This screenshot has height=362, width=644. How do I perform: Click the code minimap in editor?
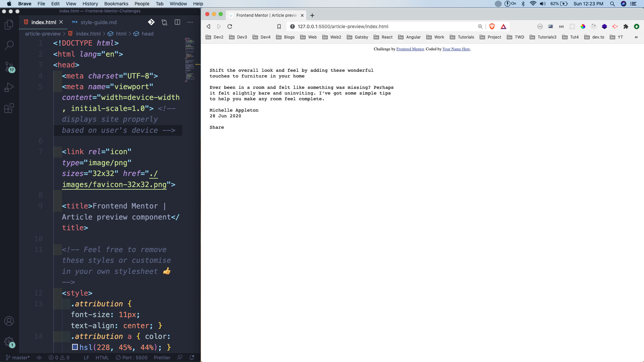pyautogui.click(x=190, y=60)
